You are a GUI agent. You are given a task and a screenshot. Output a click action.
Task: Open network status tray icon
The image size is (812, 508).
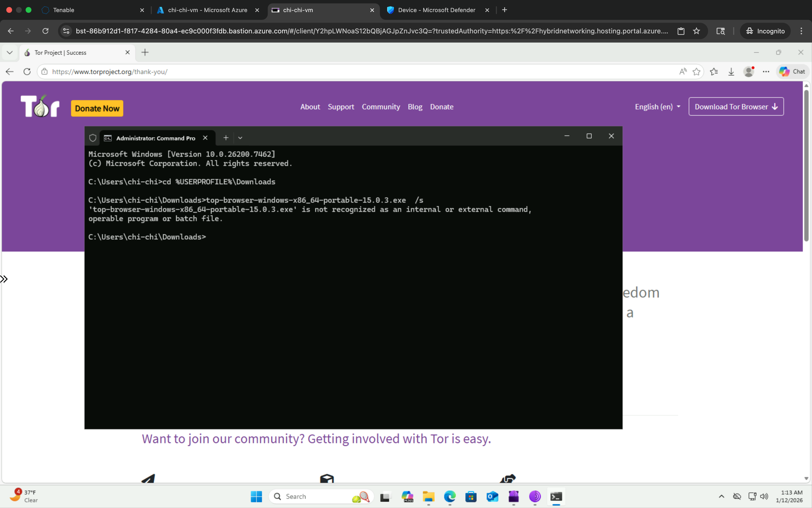pyautogui.click(x=752, y=496)
